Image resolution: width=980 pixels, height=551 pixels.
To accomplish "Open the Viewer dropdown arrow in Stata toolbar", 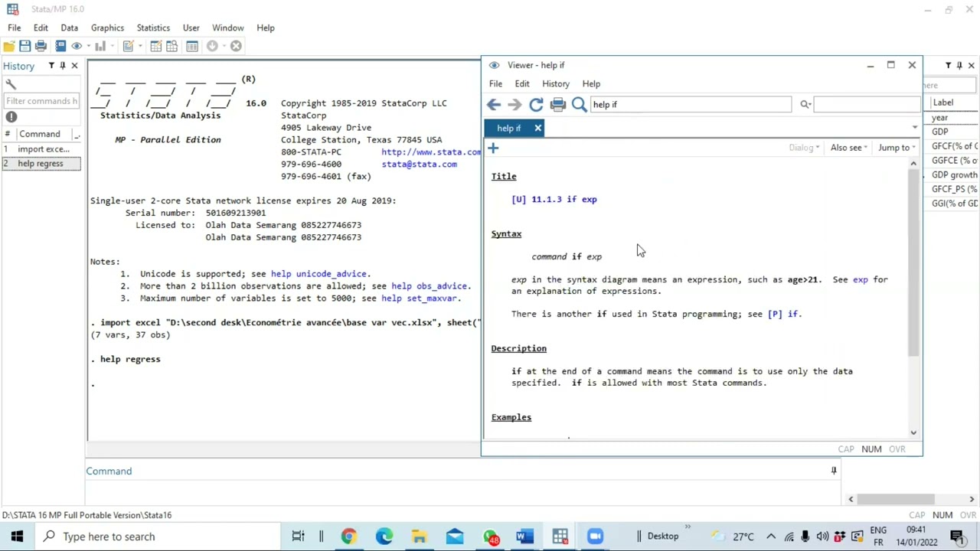I will coord(87,46).
